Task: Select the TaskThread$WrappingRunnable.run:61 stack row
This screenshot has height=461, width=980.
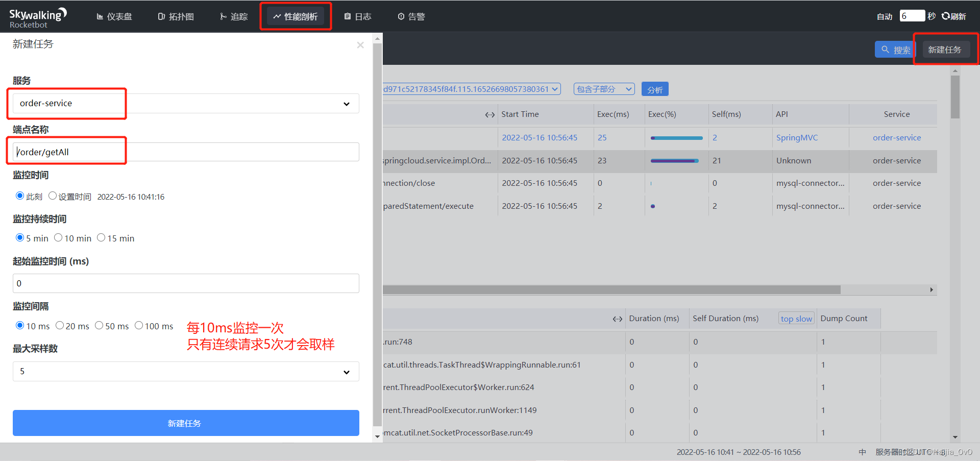Action: (659, 365)
